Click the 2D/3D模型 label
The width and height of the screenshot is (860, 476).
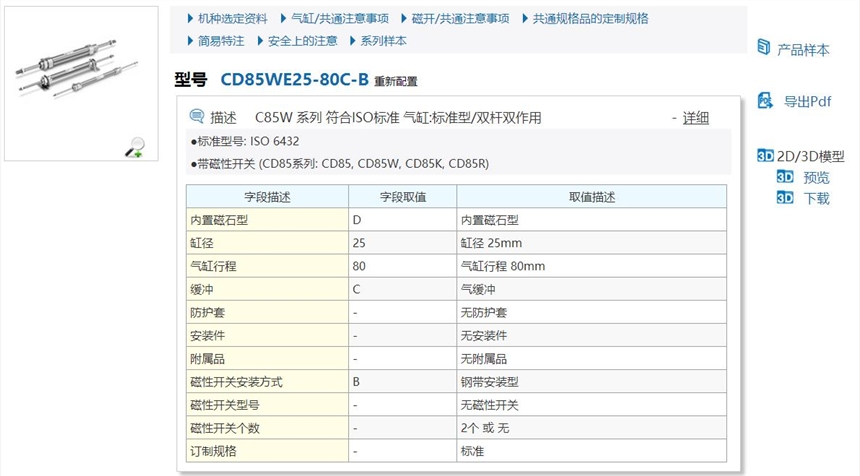click(x=811, y=156)
